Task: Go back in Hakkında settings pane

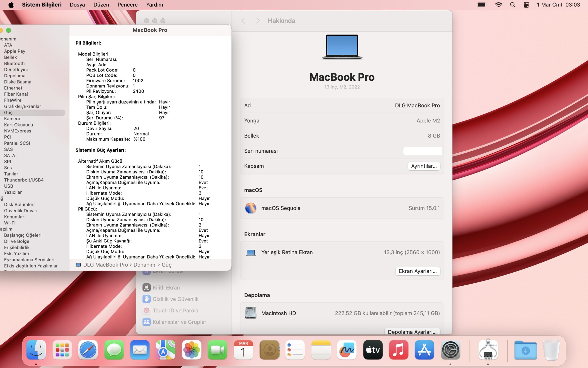Action: (x=243, y=21)
